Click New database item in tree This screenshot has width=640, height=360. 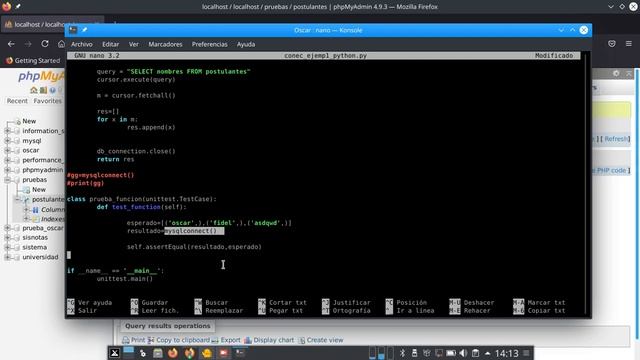click(x=29, y=121)
